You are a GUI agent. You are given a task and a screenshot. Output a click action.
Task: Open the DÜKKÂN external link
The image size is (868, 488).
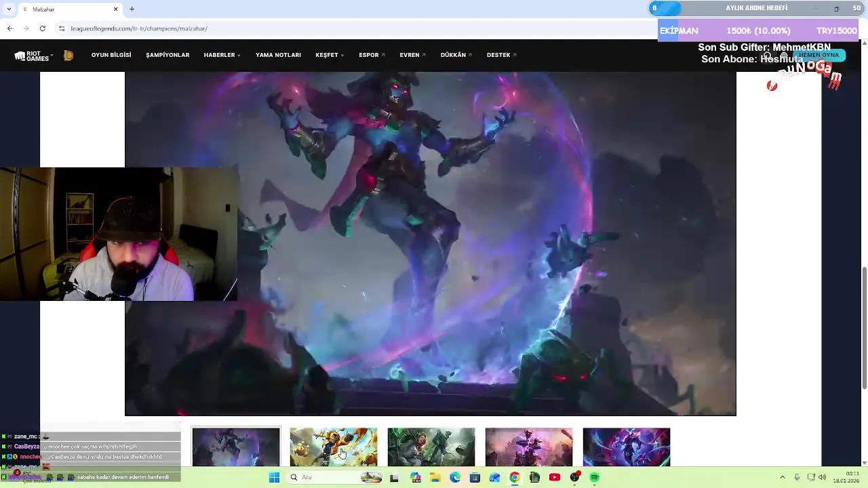[x=456, y=55]
